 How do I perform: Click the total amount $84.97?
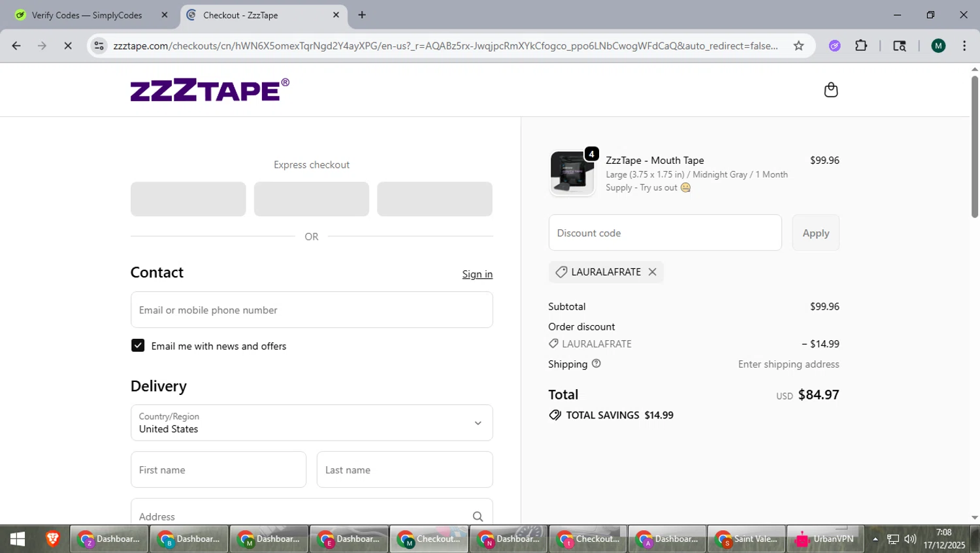[x=819, y=394]
